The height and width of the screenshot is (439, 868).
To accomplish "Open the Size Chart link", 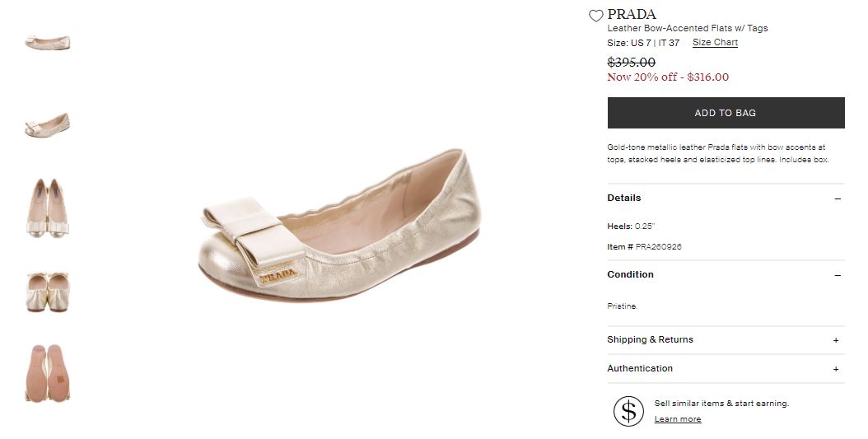I will pos(715,43).
